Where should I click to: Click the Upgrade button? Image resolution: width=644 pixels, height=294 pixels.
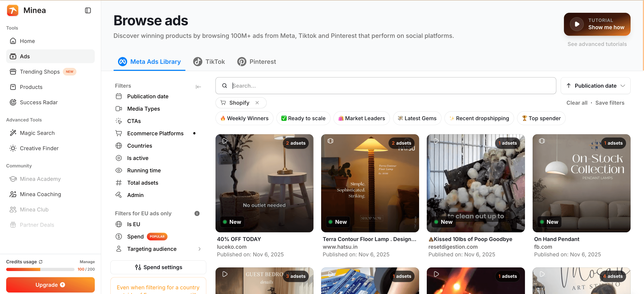click(50, 285)
